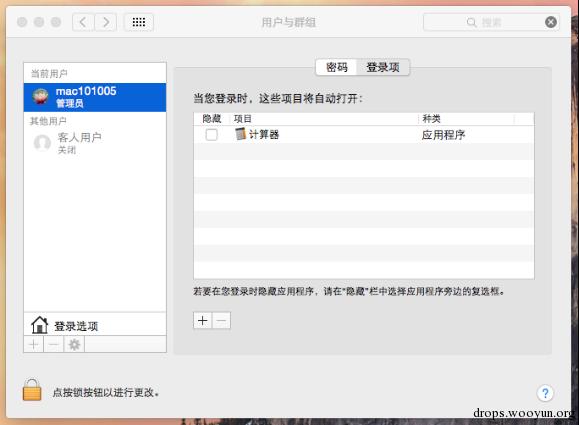Switch to the 登录项 tab
The image size is (579, 425).
click(383, 67)
